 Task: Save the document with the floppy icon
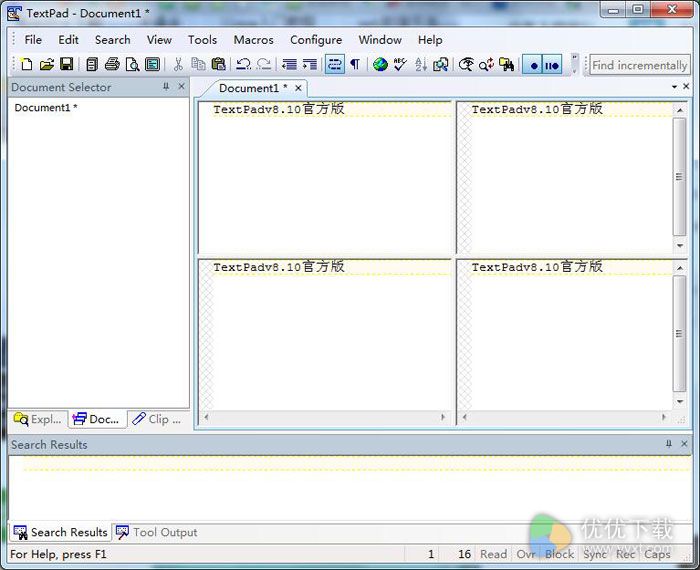(x=67, y=65)
